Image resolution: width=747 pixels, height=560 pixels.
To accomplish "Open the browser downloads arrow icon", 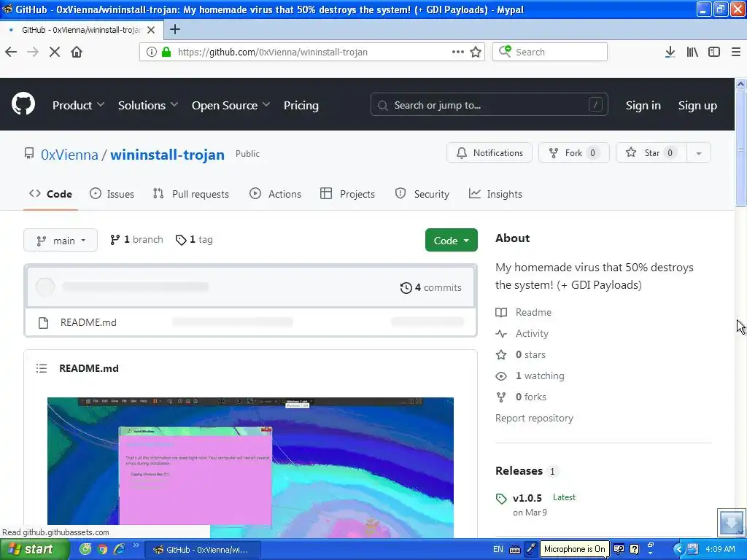I will click(670, 52).
